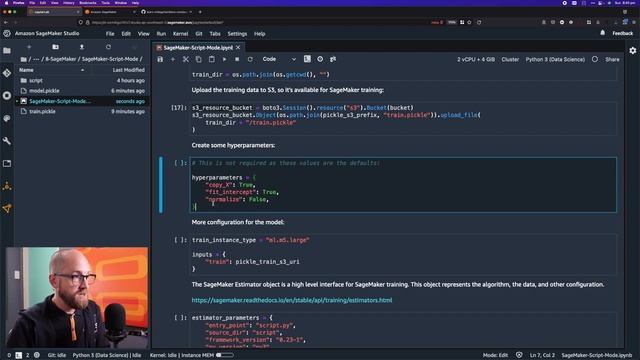Restart the kernel with circular arrow icon
Viewport: 640px width, 360px height.
tap(250, 59)
